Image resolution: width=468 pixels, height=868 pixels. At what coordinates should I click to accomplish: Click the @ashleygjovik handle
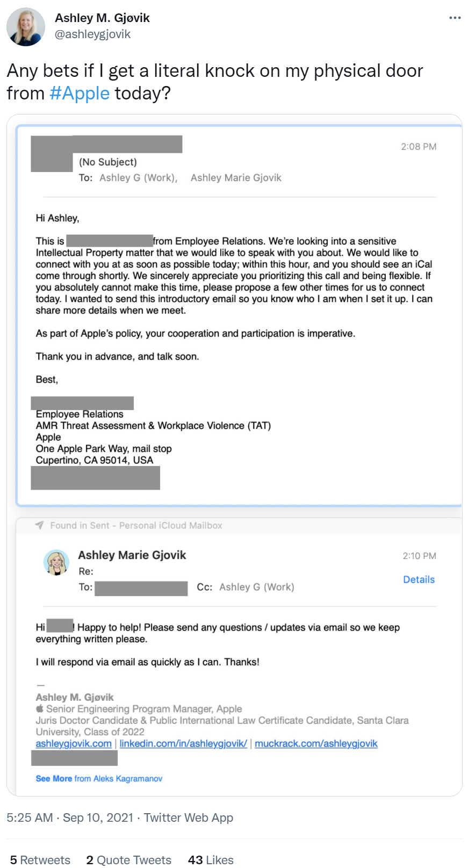tap(93, 34)
